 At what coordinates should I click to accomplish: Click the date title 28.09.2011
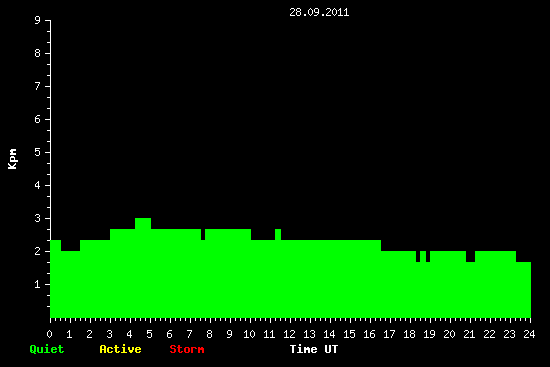click(x=319, y=13)
